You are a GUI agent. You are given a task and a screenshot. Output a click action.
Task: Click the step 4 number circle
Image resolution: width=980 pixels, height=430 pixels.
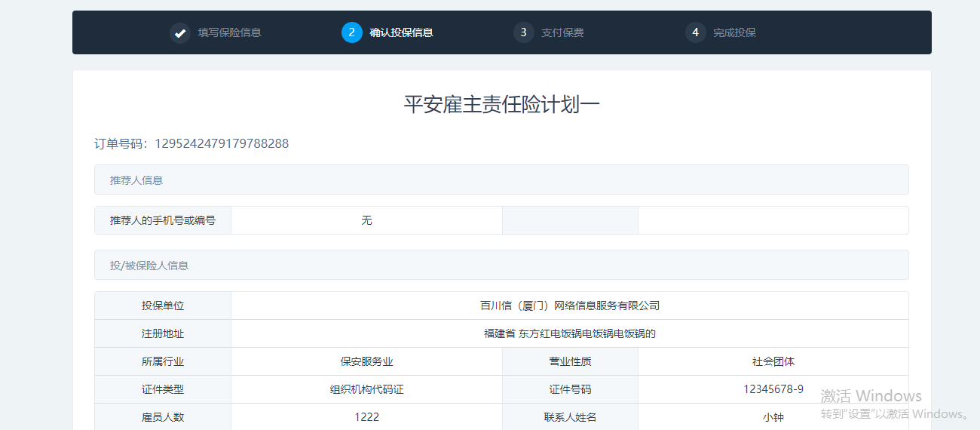pos(696,32)
